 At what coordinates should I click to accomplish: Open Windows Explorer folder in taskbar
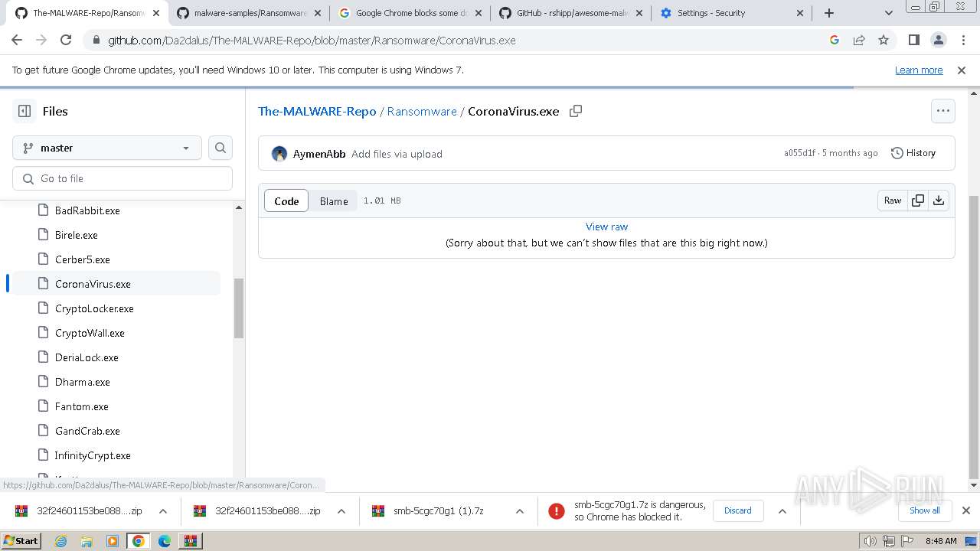[x=87, y=541]
